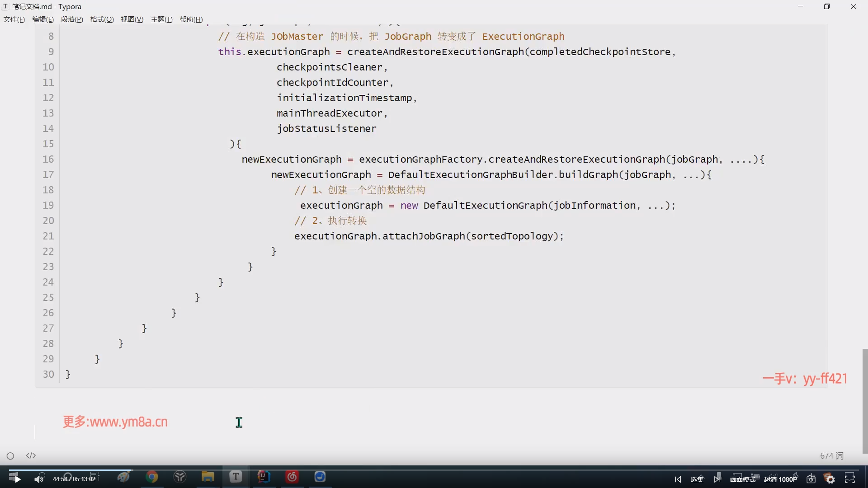Open File Explorer folder icon
The height and width of the screenshot is (488, 868).
tap(208, 477)
